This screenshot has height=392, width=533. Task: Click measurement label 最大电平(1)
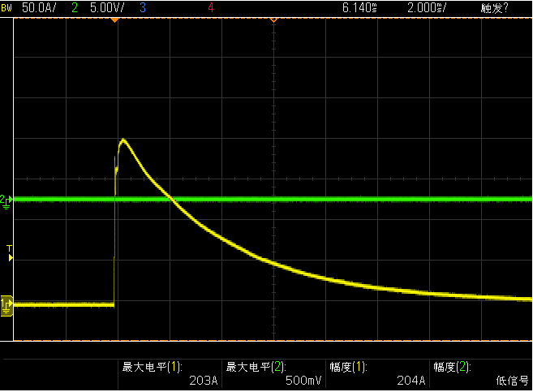[152, 367]
